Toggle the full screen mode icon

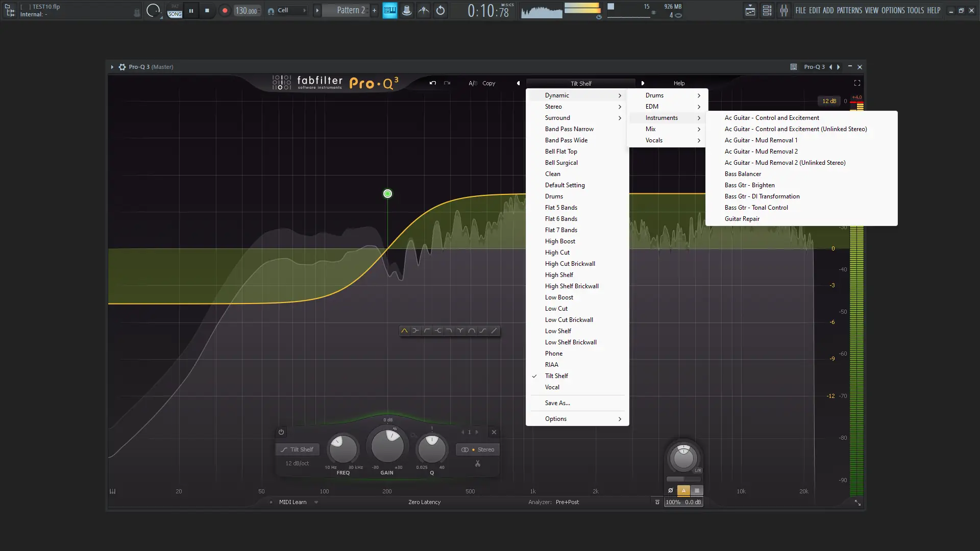click(x=857, y=83)
